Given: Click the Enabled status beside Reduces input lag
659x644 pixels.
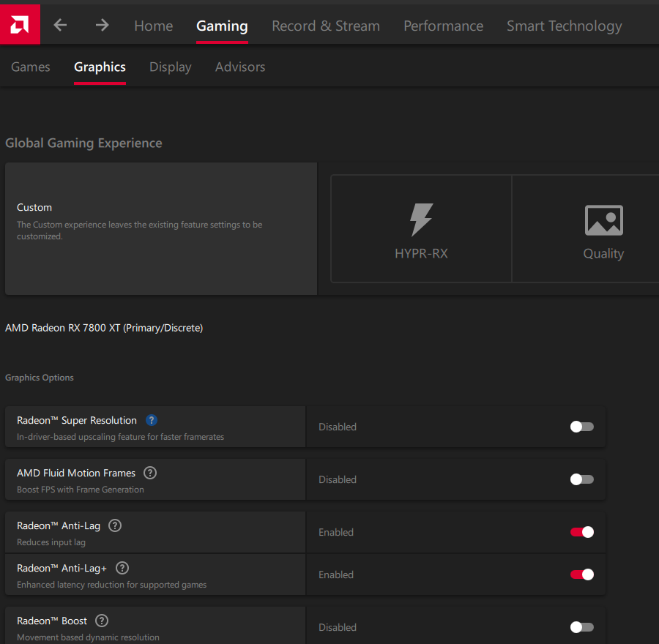Looking at the screenshot, I should point(336,532).
